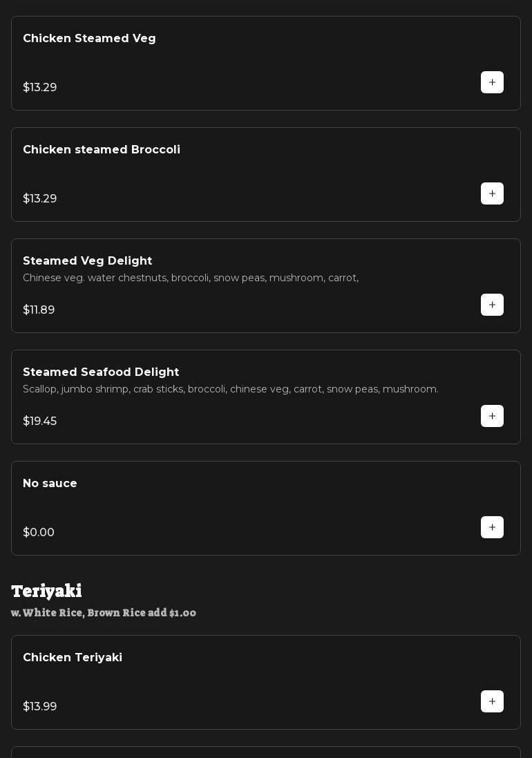The image size is (532, 758).
Task: Select the Chicken steamed Broccoli title
Action: (102, 150)
